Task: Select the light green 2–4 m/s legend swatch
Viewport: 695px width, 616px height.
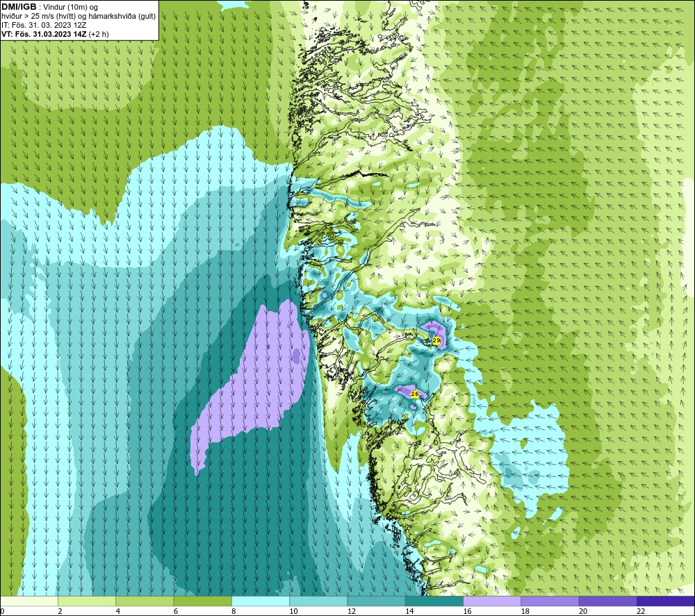Action: click(x=87, y=601)
